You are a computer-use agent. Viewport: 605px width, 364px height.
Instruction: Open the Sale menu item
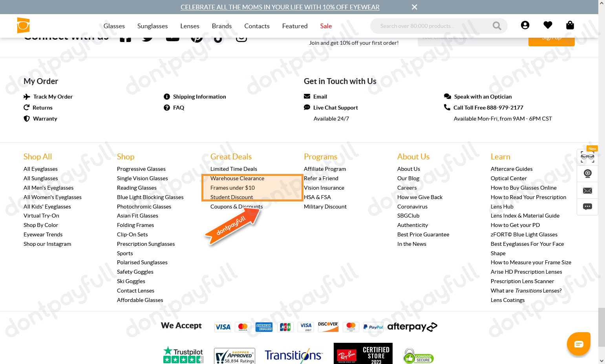(326, 26)
